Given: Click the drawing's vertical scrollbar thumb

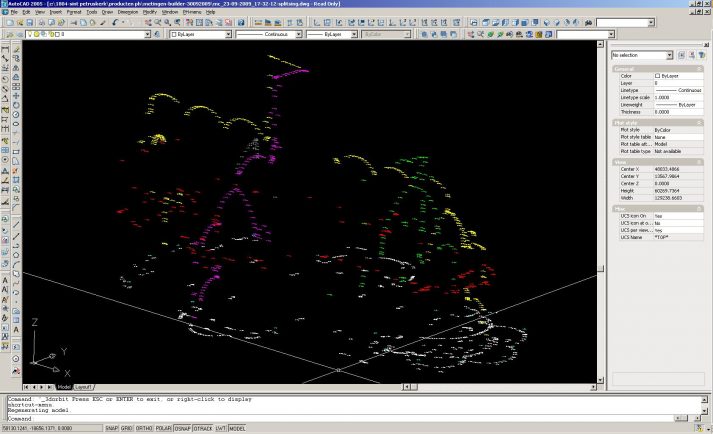Looking at the screenshot, I should click(600, 268).
